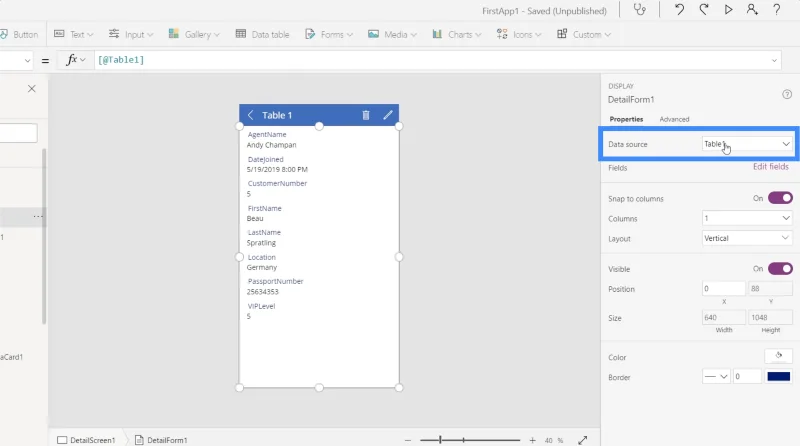Select the DateJoined field label
This screenshot has height=446, width=800.
point(265,159)
